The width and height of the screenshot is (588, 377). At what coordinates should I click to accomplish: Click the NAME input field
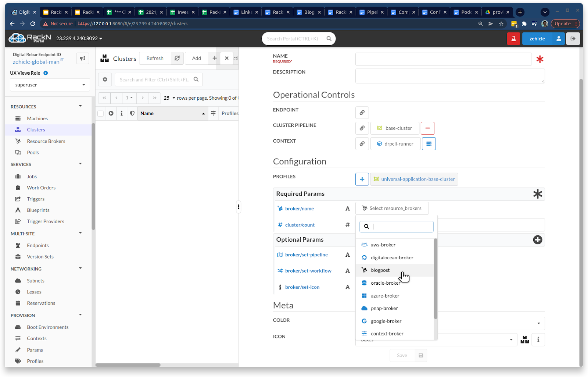pyautogui.click(x=443, y=59)
